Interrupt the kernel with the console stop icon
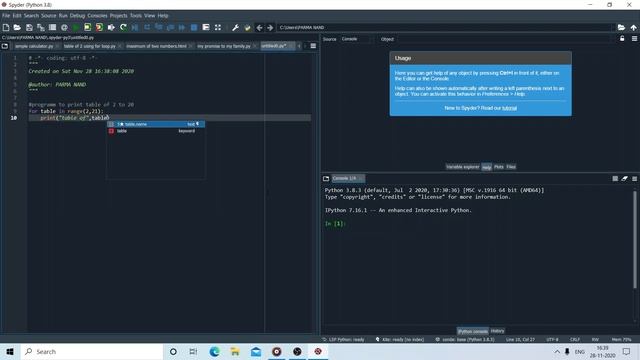 615,178
